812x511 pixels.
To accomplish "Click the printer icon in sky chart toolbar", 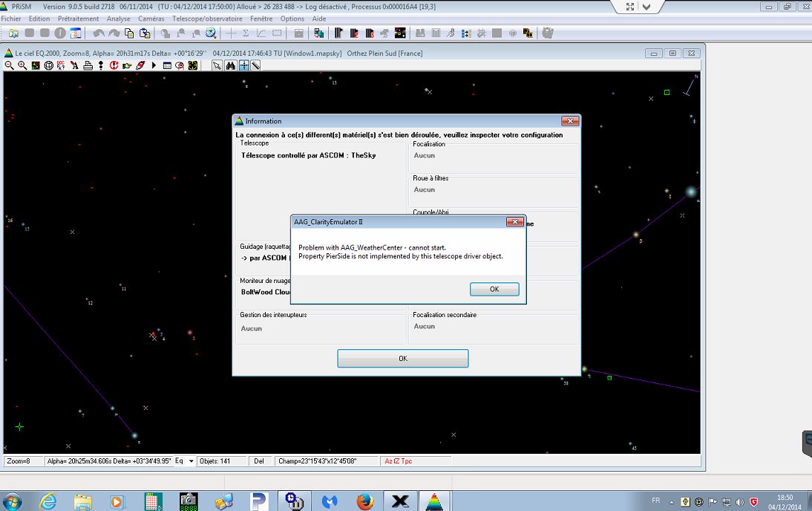I will pyautogui.click(x=88, y=65).
